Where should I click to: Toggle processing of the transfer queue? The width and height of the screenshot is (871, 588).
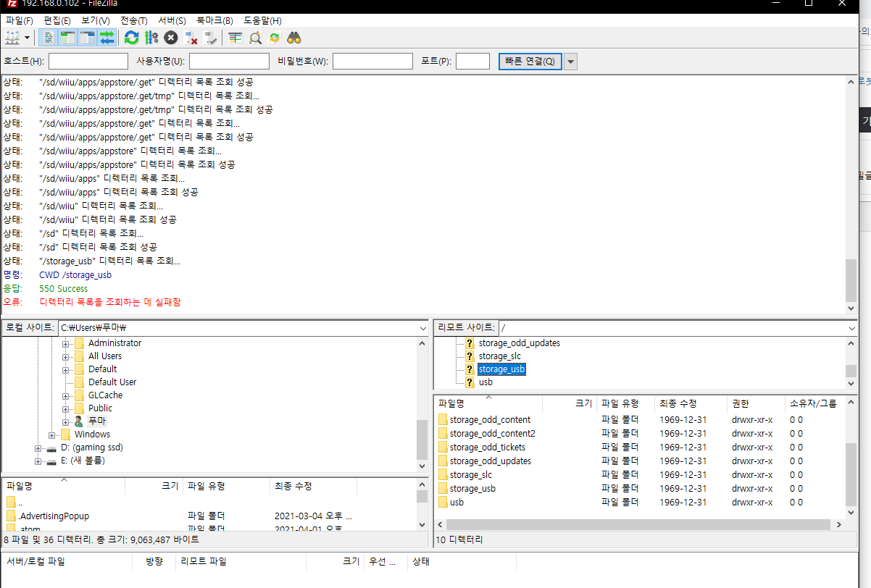point(151,38)
